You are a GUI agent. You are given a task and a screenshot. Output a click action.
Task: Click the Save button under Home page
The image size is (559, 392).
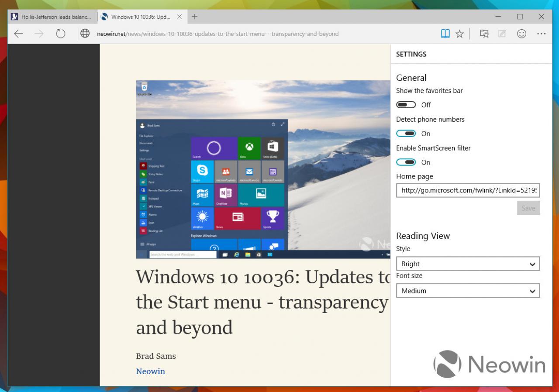tap(528, 208)
